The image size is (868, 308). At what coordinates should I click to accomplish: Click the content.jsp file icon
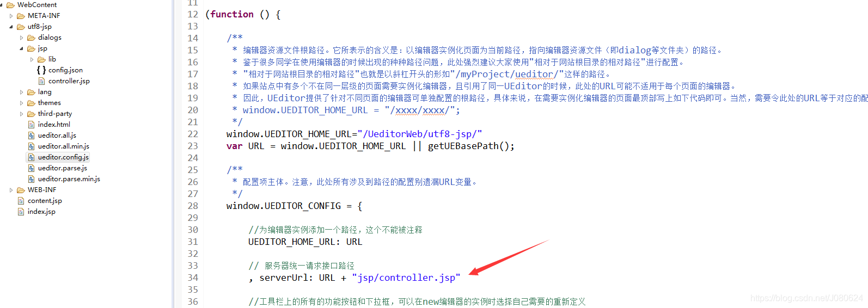click(x=21, y=201)
